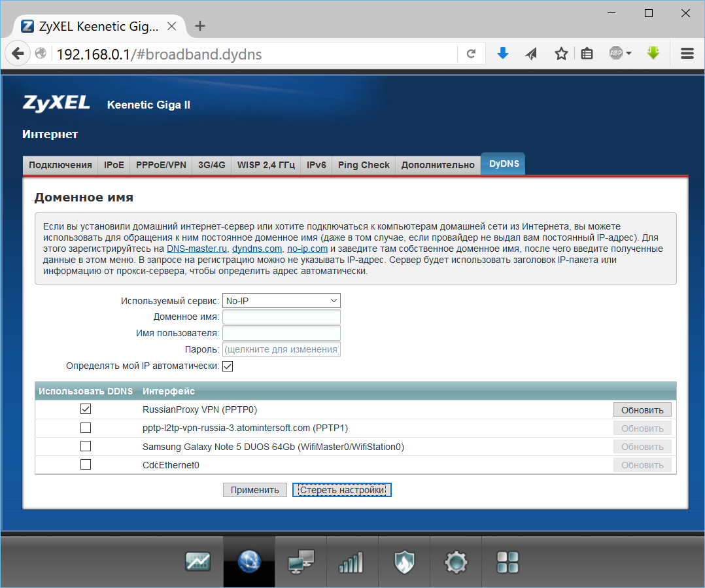The width and height of the screenshot is (705, 588).
Task: Switch to Подключения tab
Action: pos(60,165)
